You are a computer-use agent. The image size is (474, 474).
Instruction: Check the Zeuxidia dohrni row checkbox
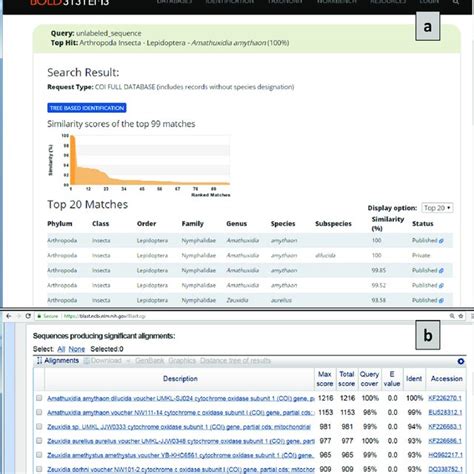tap(39, 469)
